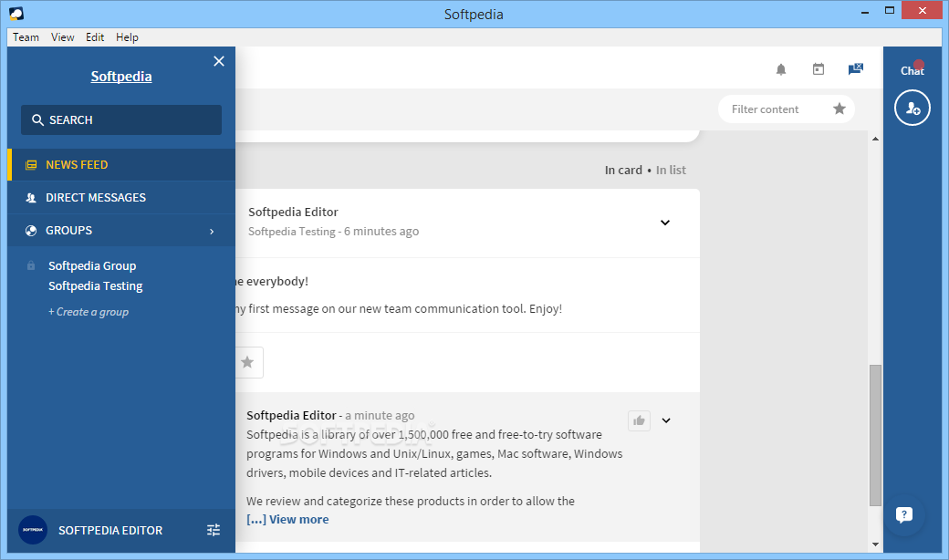Image resolution: width=949 pixels, height=560 pixels.
Task: Click the vertical scrollbar thumb
Action: pos(875,435)
